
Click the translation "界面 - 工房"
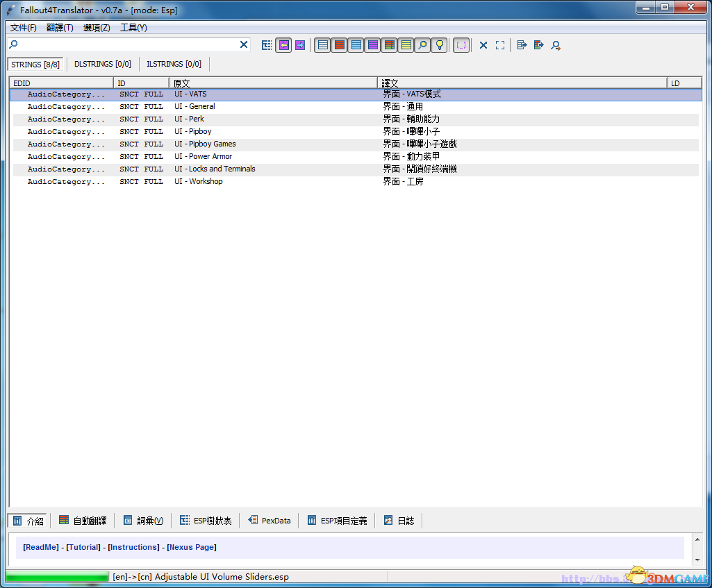tap(403, 181)
